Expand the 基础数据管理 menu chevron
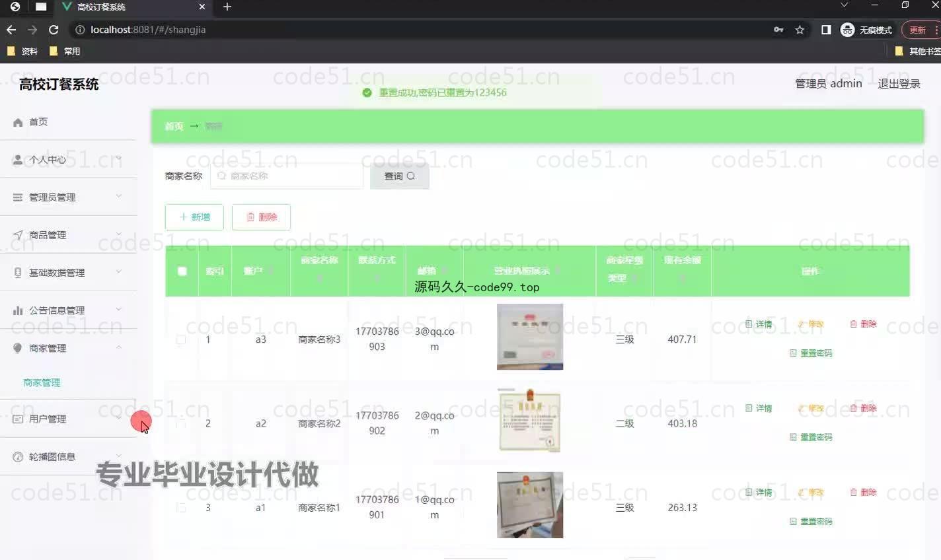Image resolution: width=941 pixels, height=560 pixels. point(119,271)
